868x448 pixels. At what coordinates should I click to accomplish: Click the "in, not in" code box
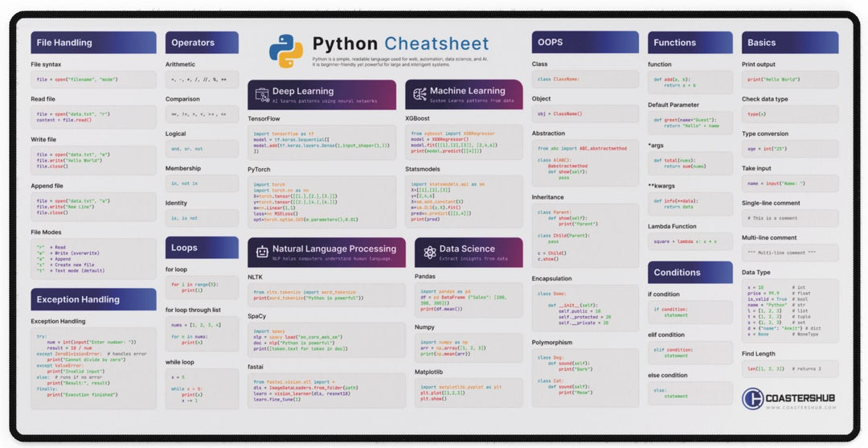click(202, 183)
